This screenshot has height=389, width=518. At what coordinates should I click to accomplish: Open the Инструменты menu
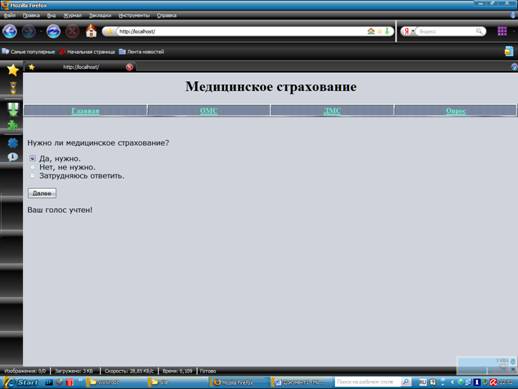(x=134, y=15)
